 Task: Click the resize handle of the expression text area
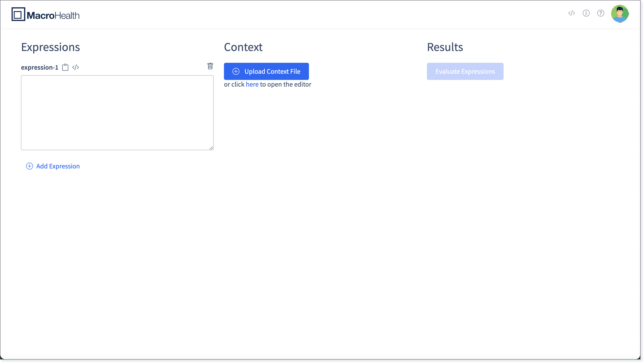211,148
